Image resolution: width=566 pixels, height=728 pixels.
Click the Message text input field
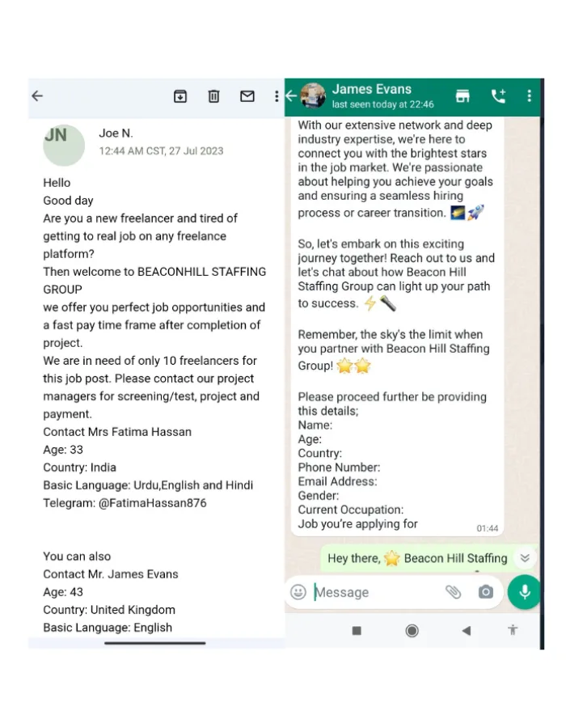tap(372, 592)
